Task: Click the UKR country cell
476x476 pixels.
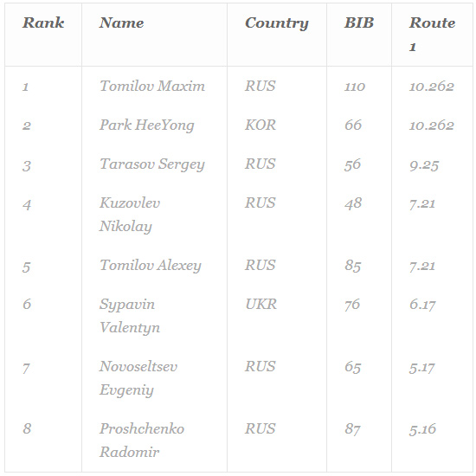Action: (261, 304)
